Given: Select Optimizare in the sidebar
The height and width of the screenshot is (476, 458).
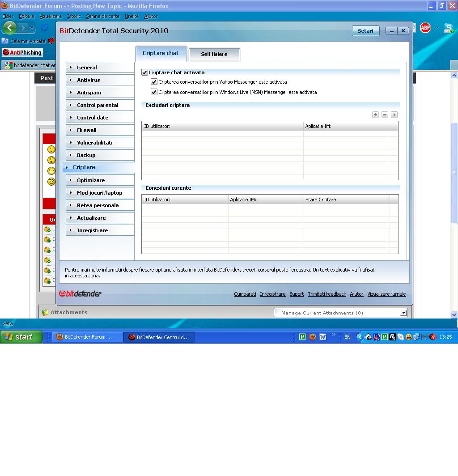Looking at the screenshot, I should pyautogui.click(x=100, y=180).
